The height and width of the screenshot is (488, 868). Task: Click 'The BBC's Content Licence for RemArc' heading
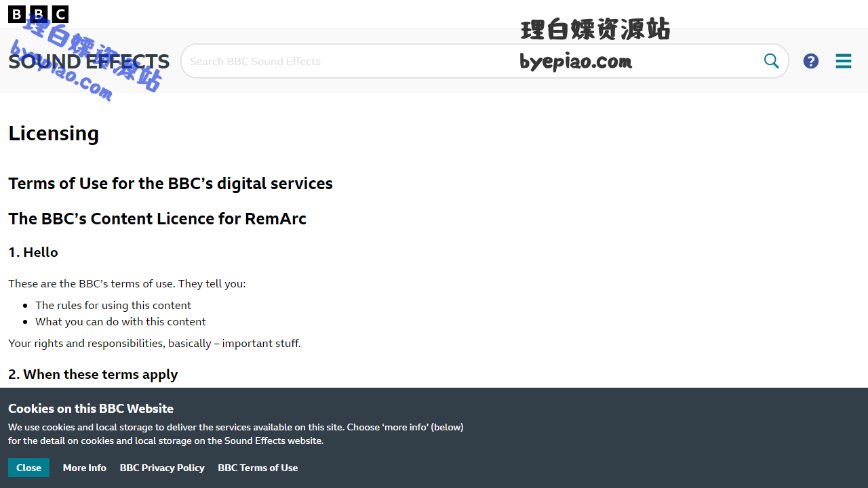pos(157,219)
